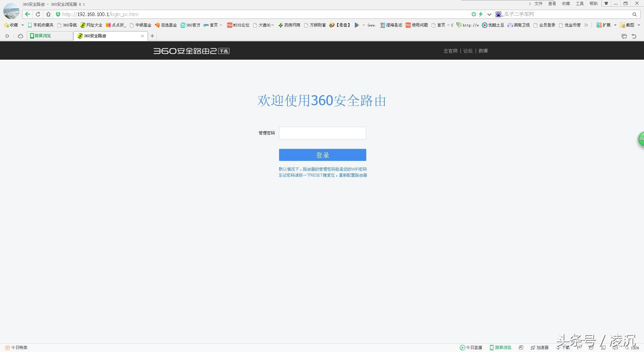Click the 管理密码 password field

[323, 133]
